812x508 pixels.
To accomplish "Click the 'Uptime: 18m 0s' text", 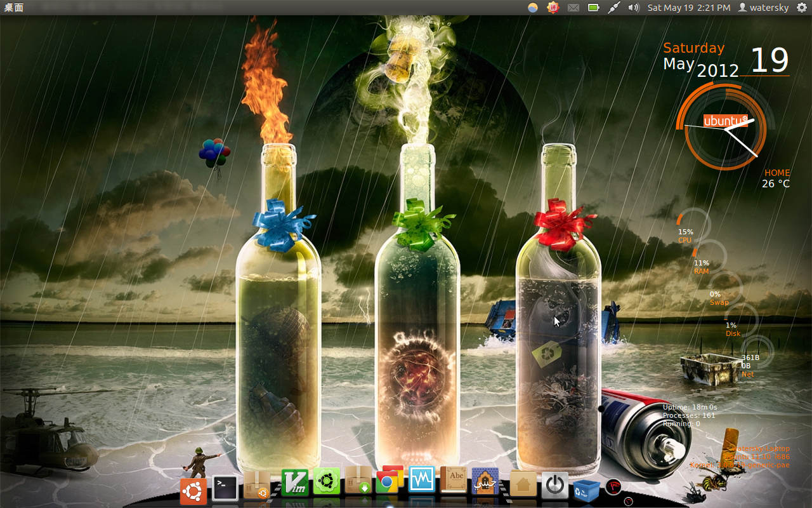I will coord(690,407).
